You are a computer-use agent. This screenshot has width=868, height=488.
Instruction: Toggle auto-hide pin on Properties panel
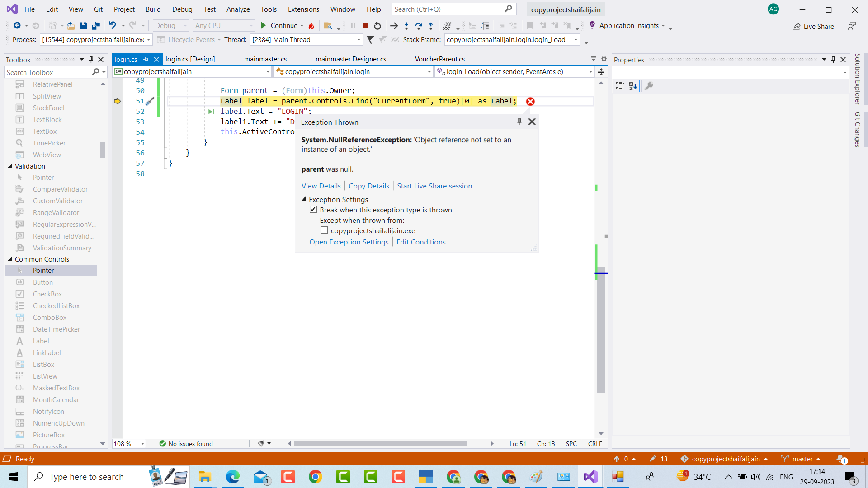833,60
